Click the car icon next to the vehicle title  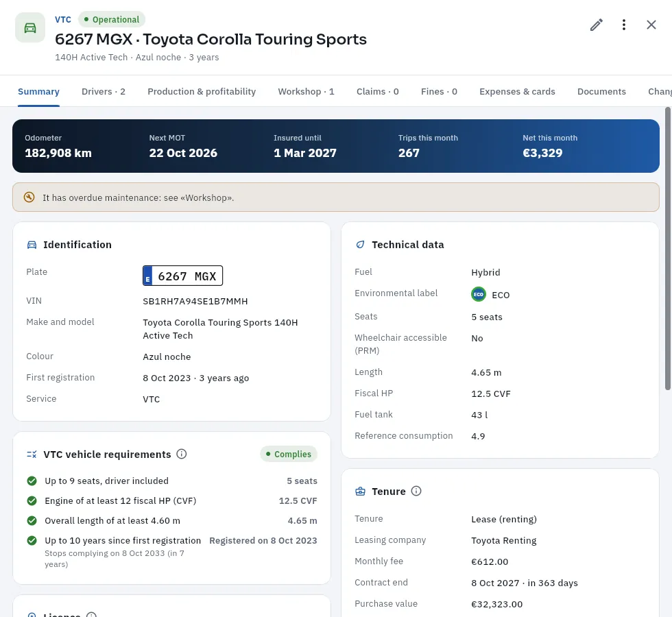pos(30,28)
